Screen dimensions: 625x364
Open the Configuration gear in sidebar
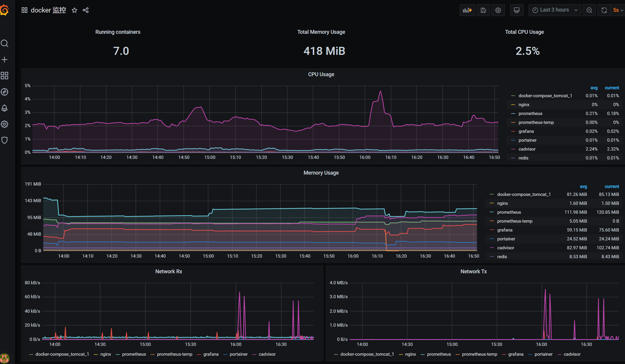point(4,124)
